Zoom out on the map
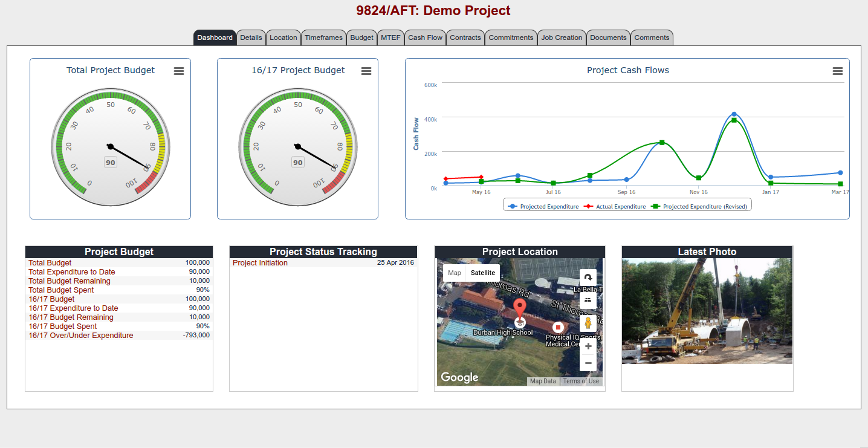This screenshot has width=868, height=448. click(588, 363)
